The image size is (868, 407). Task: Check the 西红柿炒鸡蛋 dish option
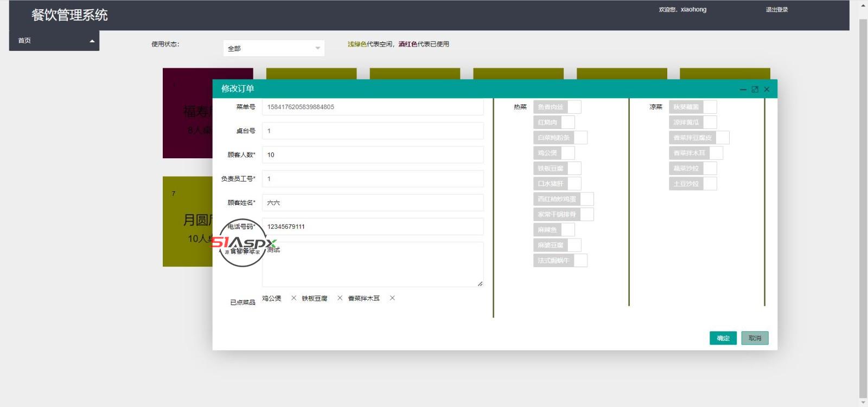(x=564, y=199)
